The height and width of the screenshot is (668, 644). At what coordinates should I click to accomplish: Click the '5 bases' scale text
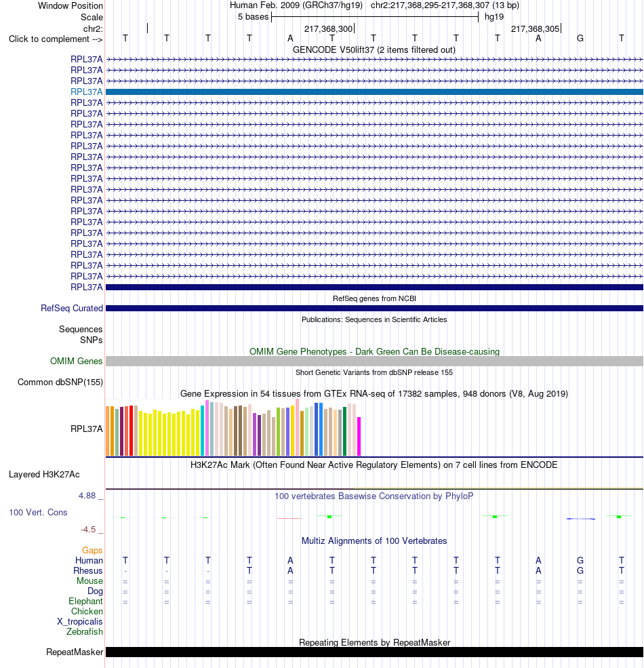[253, 16]
